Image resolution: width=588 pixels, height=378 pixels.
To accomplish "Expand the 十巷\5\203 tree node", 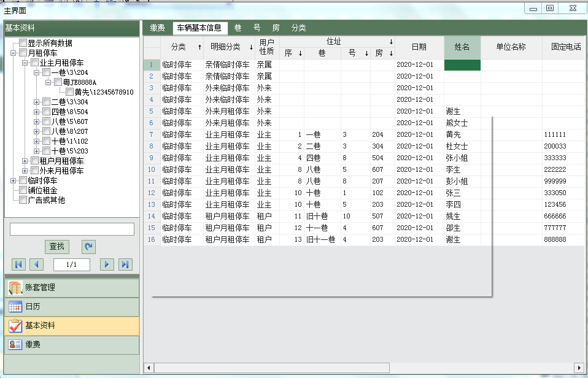I will pos(36,151).
